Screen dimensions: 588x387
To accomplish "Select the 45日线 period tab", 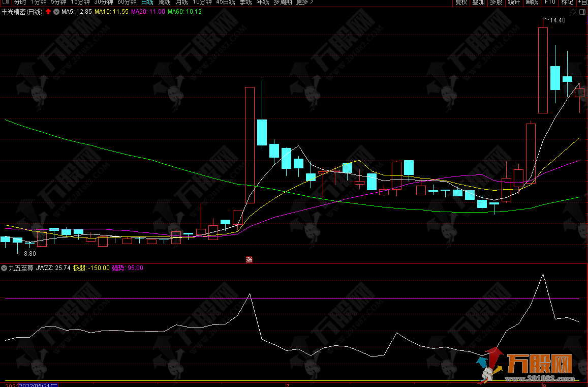I will [x=226, y=2].
